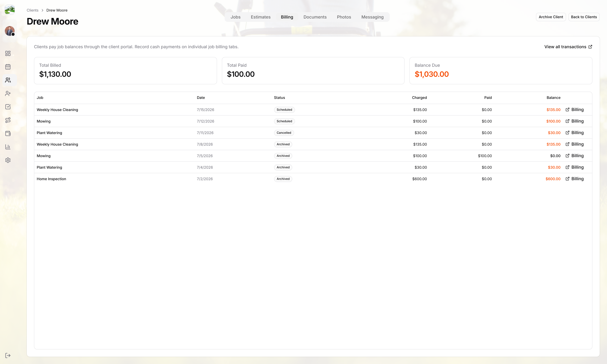The width and height of the screenshot is (607, 364).
Task: Open the bar chart reports icon
Action: pos(8,147)
